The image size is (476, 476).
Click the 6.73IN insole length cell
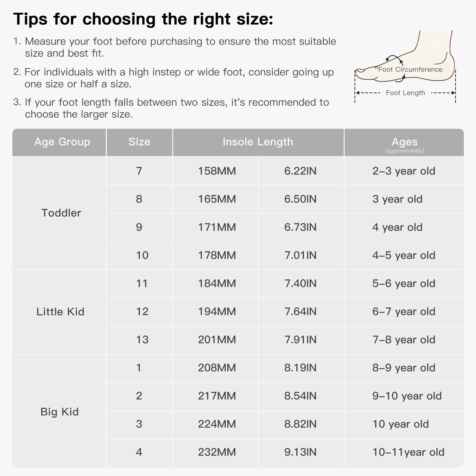[300, 227]
